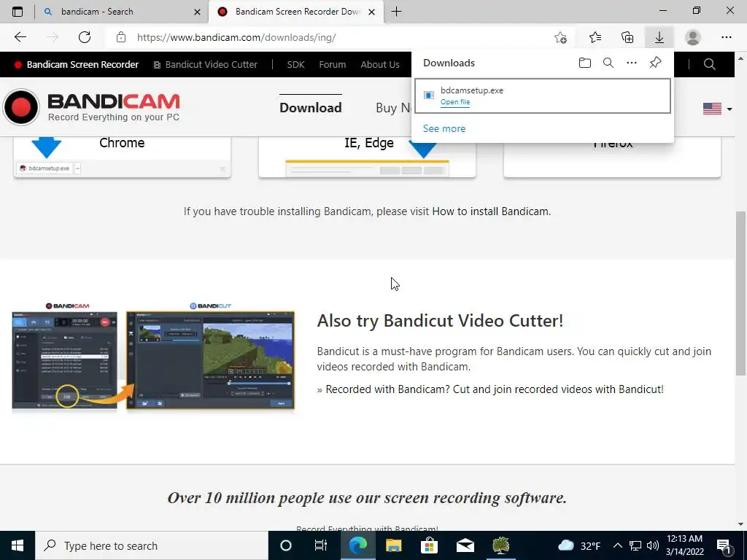The image size is (747, 560).
Task: Open Bandicam Screen Recorder nav item
Action: pyautogui.click(x=77, y=64)
